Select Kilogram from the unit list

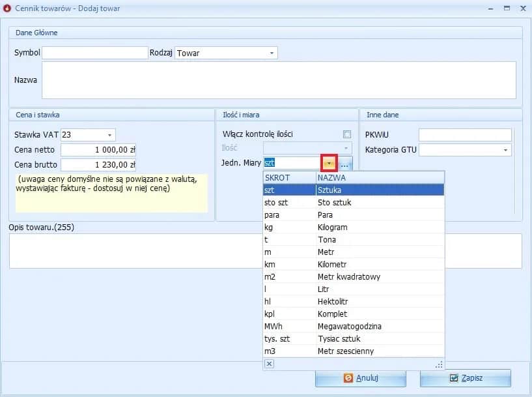tap(353, 228)
